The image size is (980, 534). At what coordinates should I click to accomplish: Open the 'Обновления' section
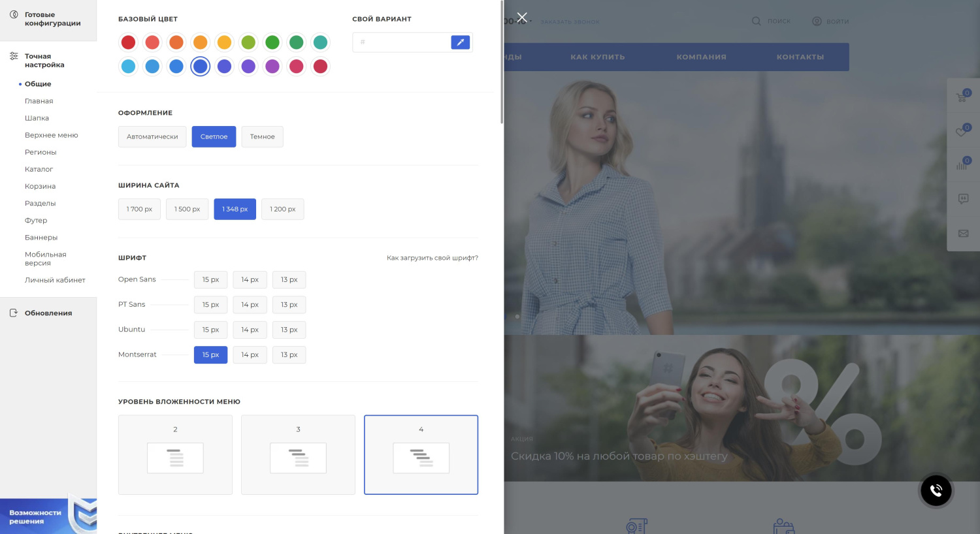pos(48,313)
